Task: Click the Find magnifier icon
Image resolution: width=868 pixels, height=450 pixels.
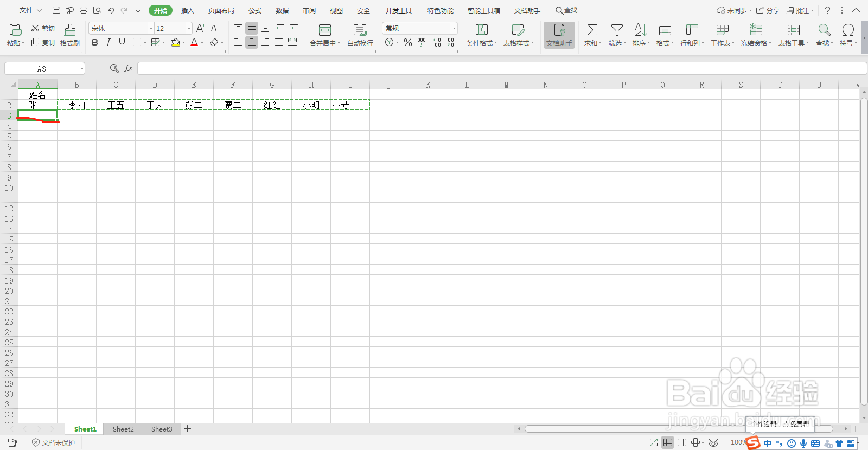Action: [x=824, y=30]
